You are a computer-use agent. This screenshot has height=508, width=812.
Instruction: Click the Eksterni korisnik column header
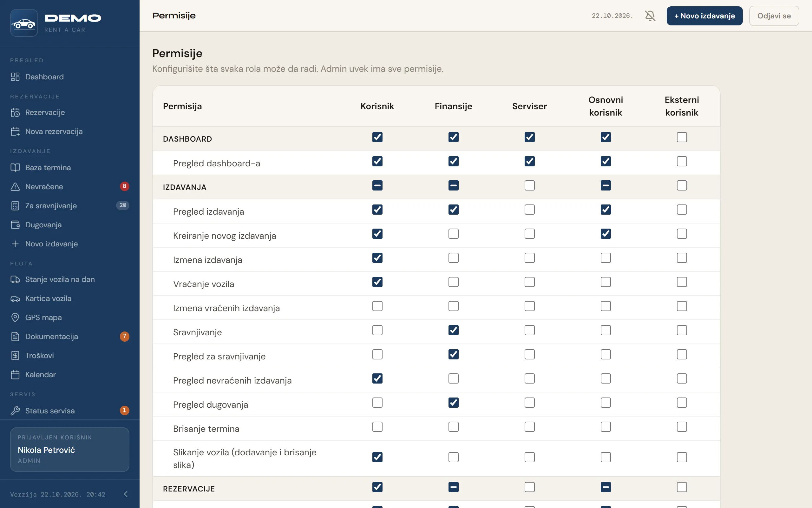click(681, 106)
